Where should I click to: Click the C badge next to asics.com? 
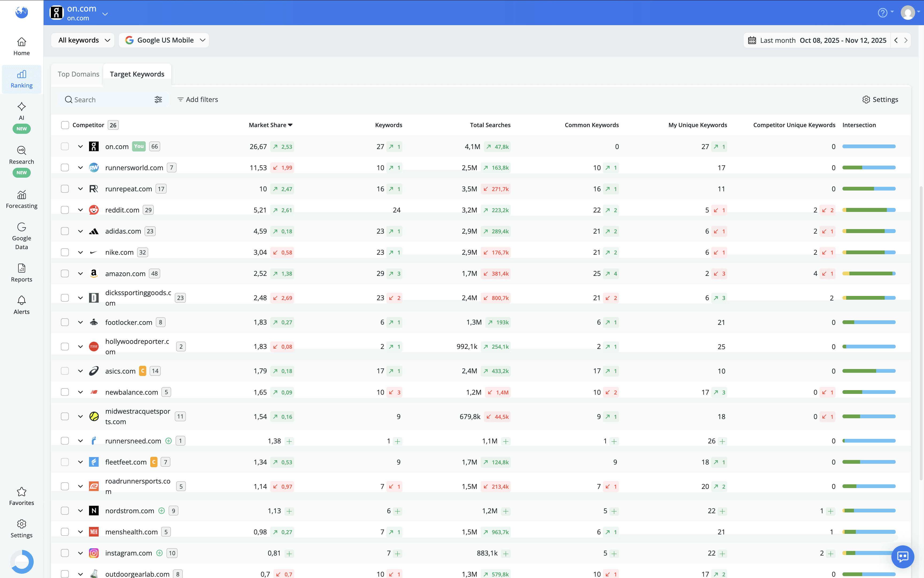tap(143, 371)
